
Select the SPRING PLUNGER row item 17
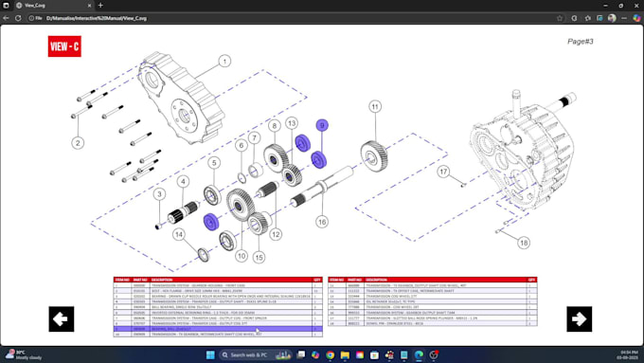tap(433, 318)
